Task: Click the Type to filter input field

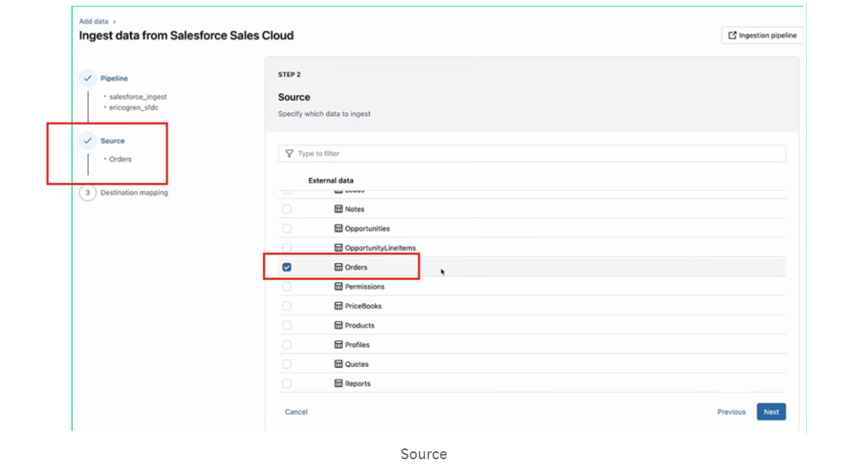Action: (505, 153)
